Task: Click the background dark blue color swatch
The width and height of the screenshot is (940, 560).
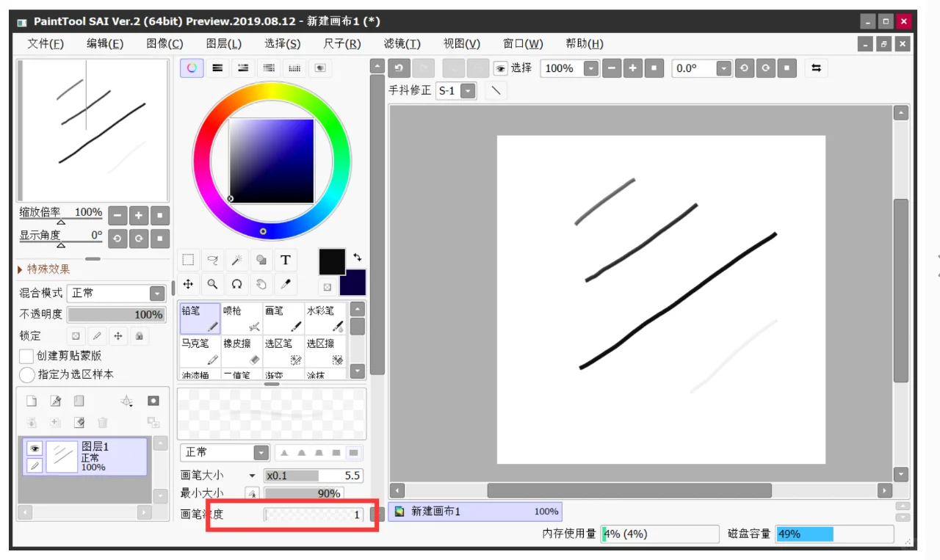Action: pos(354,283)
